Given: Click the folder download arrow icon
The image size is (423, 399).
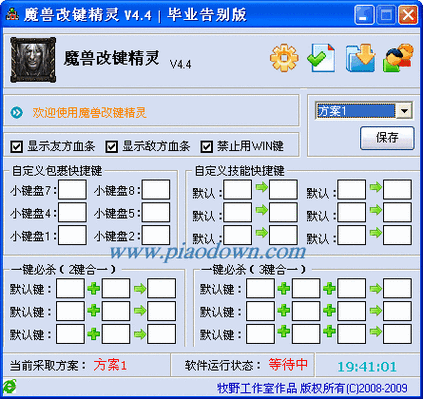Looking at the screenshot, I should [360, 57].
